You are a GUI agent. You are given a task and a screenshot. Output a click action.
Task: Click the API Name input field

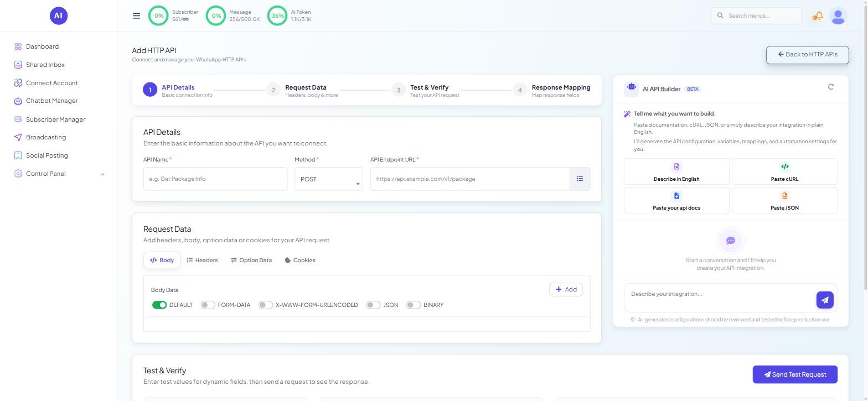tap(215, 179)
